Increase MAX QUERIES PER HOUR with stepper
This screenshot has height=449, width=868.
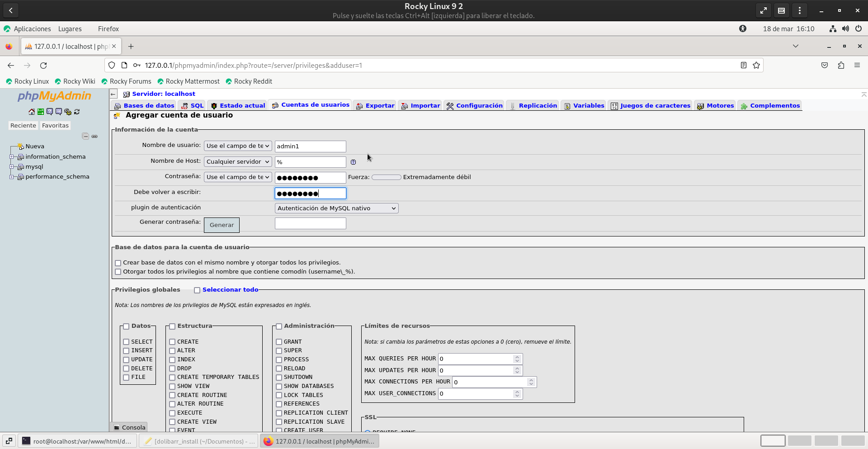pyautogui.click(x=517, y=357)
